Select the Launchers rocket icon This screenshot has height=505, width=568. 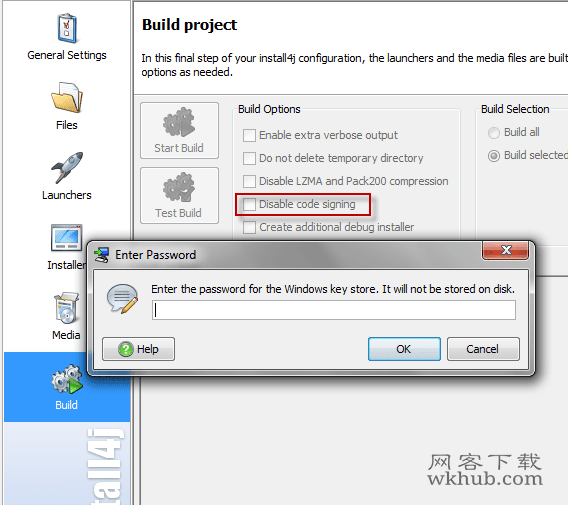tap(67, 167)
